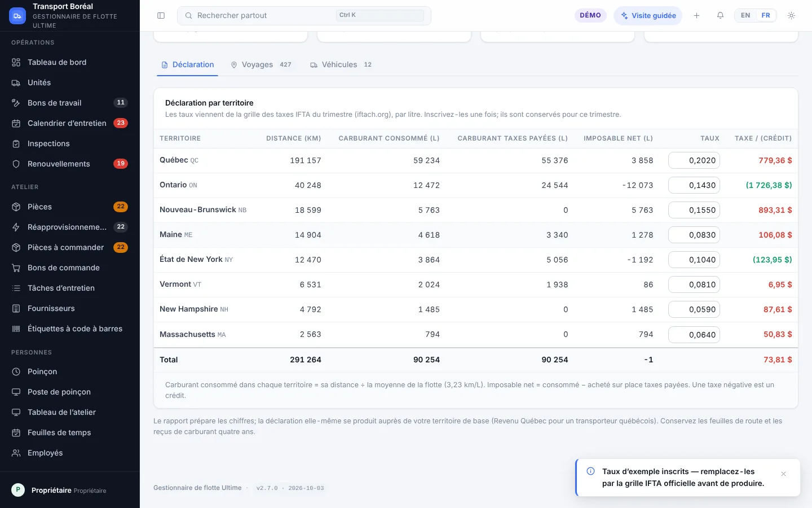Image resolution: width=812 pixels, height=508 pixels.
Task: Switch language to EN
Action: pos(745,15)
